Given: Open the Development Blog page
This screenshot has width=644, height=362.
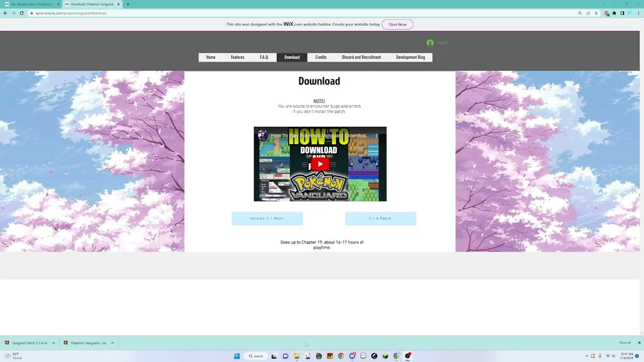Looking at the screenshot, I should tap(411, 57).
